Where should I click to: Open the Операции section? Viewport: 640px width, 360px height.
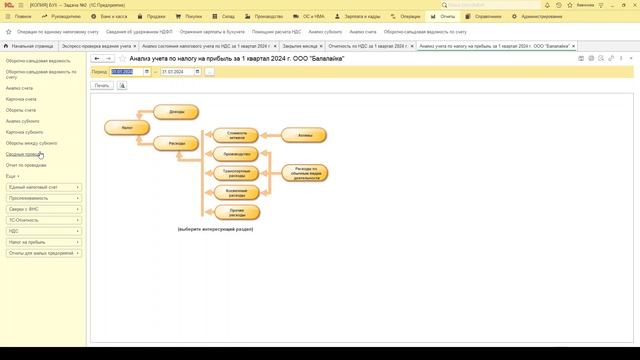[x=405, y=17]
